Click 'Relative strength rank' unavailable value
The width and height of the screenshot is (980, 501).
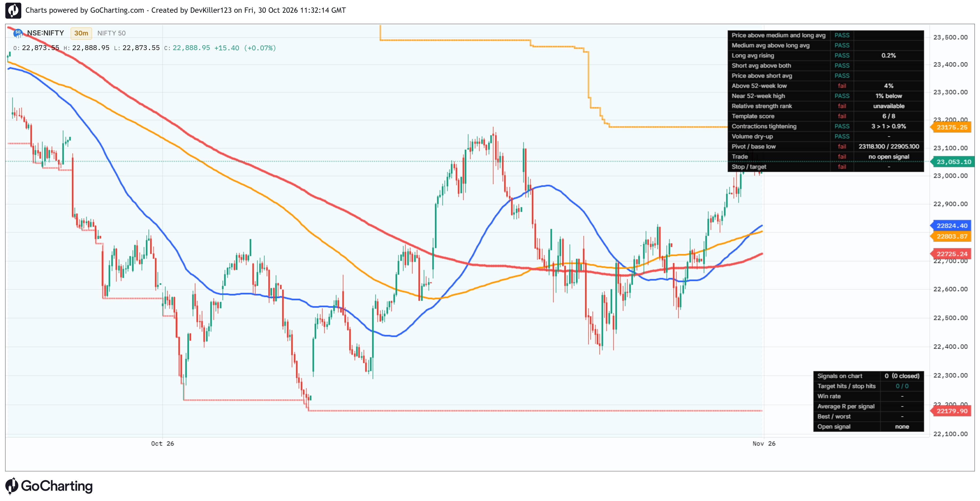pos(888,106)
